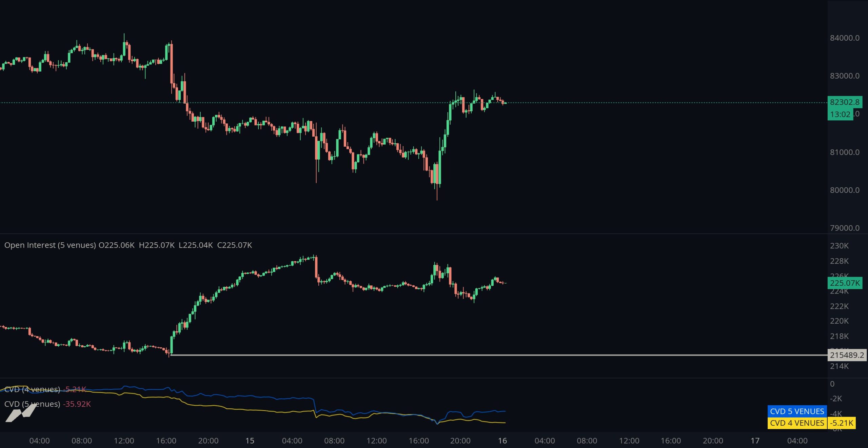Click the 80000.0 price axis label

pos(845,190)
